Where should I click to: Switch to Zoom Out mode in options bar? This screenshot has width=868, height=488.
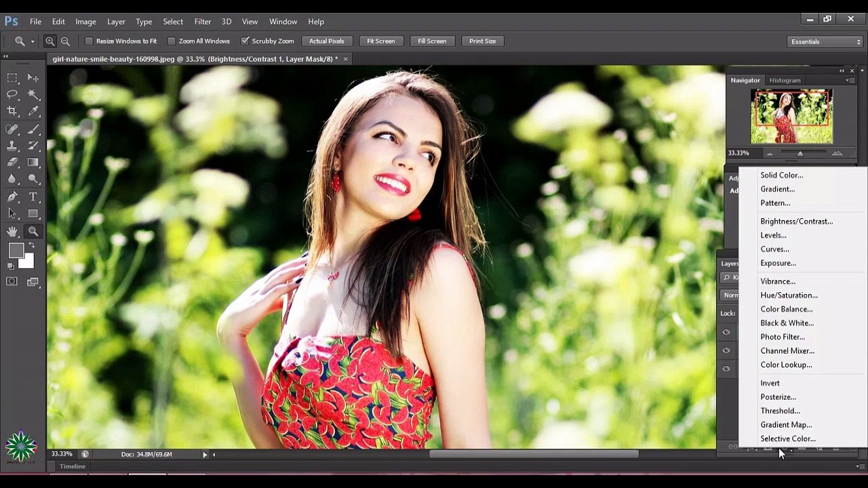65,41
